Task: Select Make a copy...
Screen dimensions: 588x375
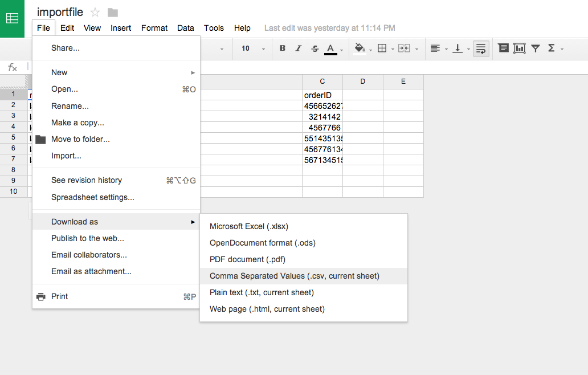Action: pos(116,123)
